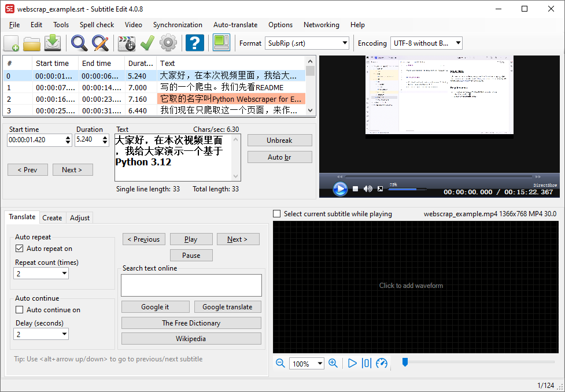
Task: Open Replace using the magnifier-with-pencil icon
Action: coord(100,43)
